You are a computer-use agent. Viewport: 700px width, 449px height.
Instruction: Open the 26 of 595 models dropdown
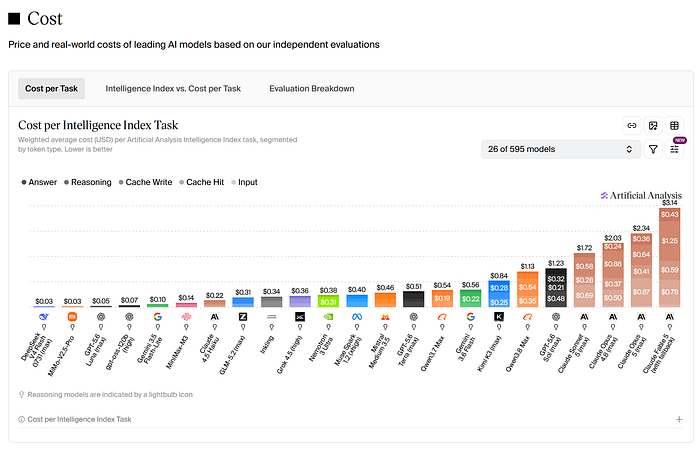tap(561, 149)
